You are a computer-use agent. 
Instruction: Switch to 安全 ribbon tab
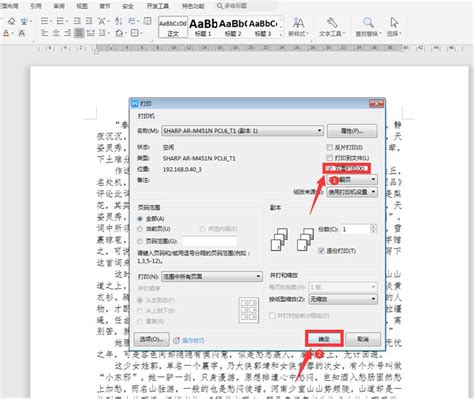tap(128, 6)
